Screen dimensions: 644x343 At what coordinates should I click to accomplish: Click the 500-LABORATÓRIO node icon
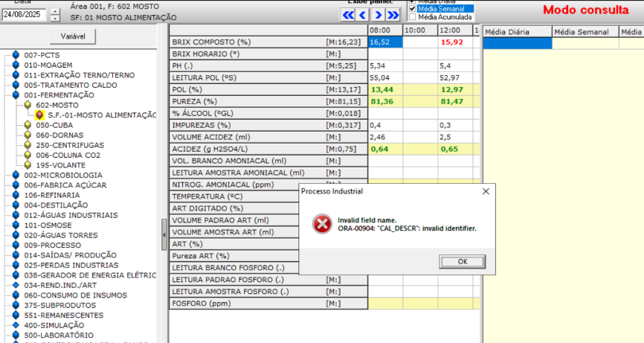[x=16, y=336]
